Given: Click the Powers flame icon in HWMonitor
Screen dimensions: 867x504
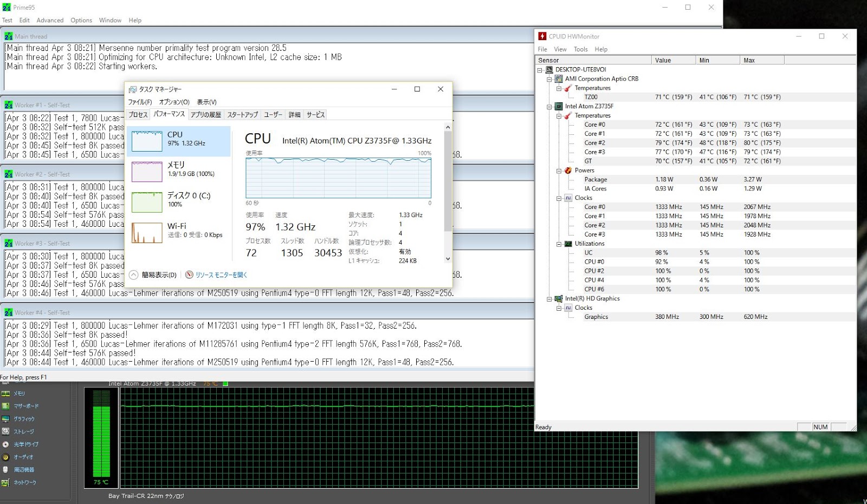Looking at the screenshot, I should pyautogui.click(x=568, y=171).
